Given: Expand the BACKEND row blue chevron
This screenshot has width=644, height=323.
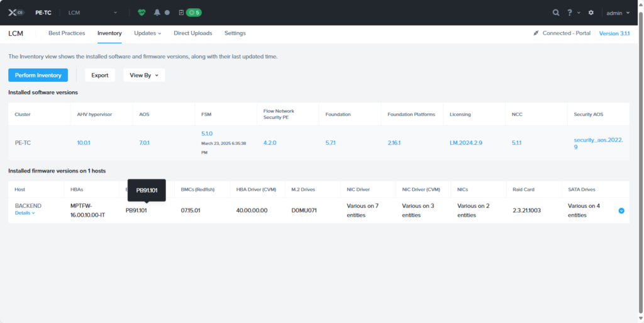Looking at the screenshot, I should point(621,211).
